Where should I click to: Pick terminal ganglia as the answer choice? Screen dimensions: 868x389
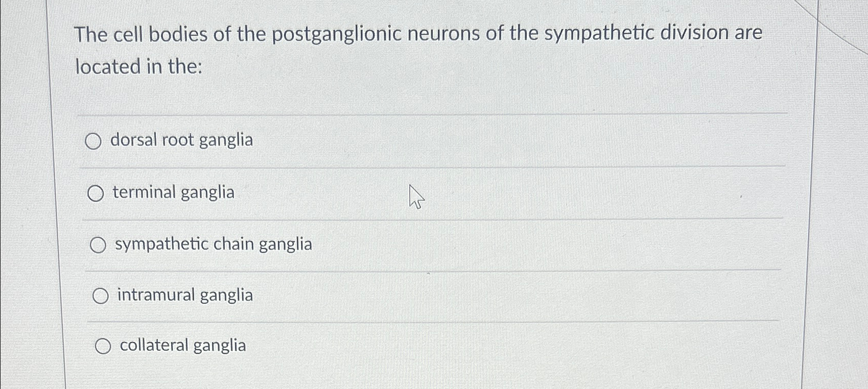point(95,193)
